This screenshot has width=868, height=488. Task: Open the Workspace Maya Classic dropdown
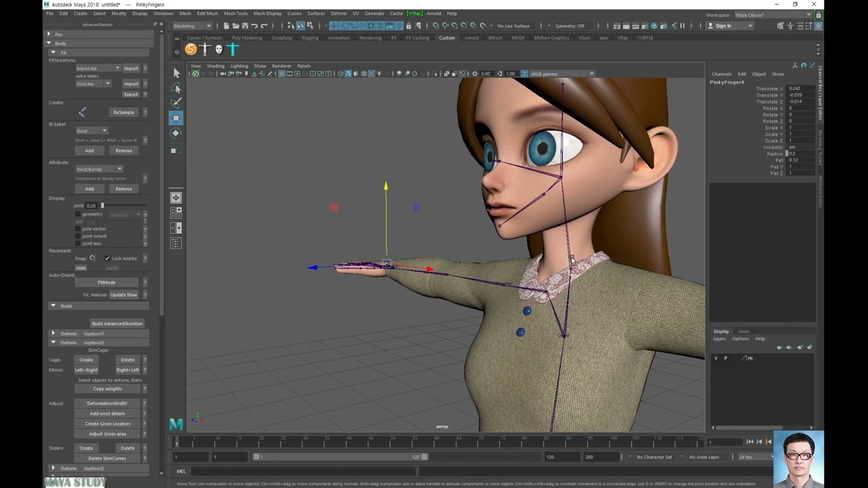(x=773, y=15)
